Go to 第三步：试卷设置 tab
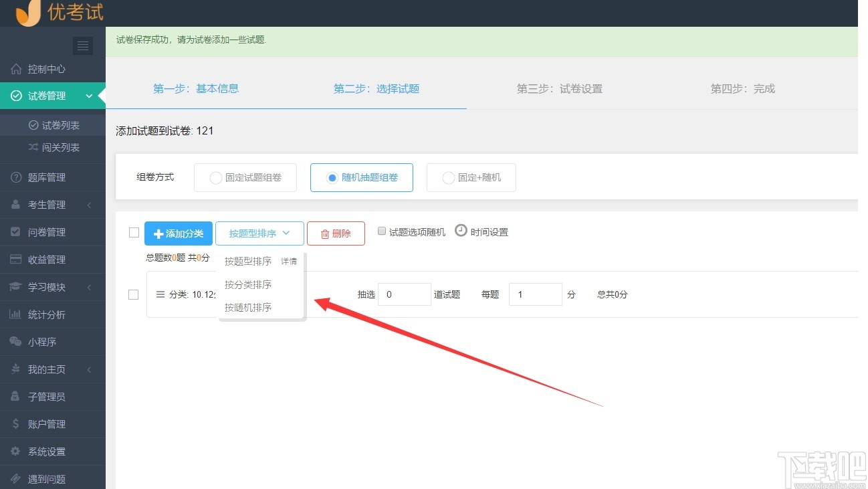Viewport: 868px width, 489px height. 560,88
